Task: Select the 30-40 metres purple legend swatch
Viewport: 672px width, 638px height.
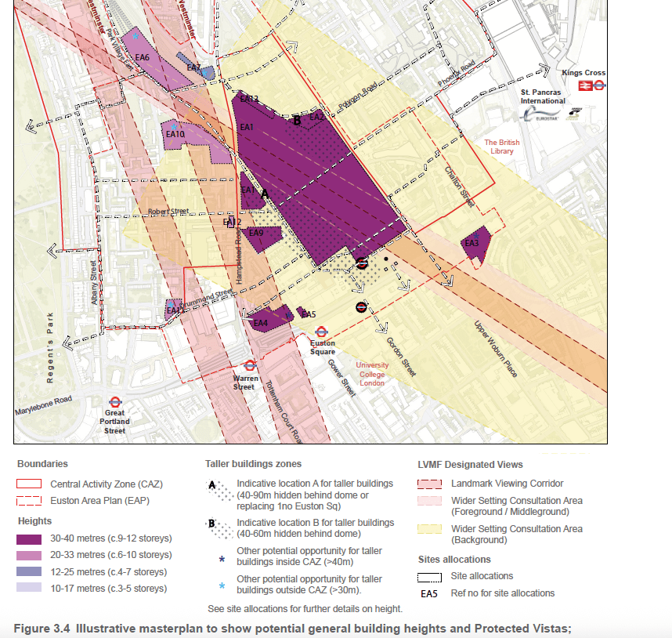Action: (x=31, y=538)
